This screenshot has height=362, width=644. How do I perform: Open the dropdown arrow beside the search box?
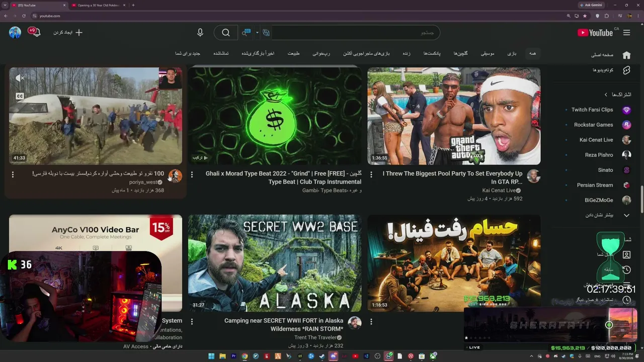point(257,33)
